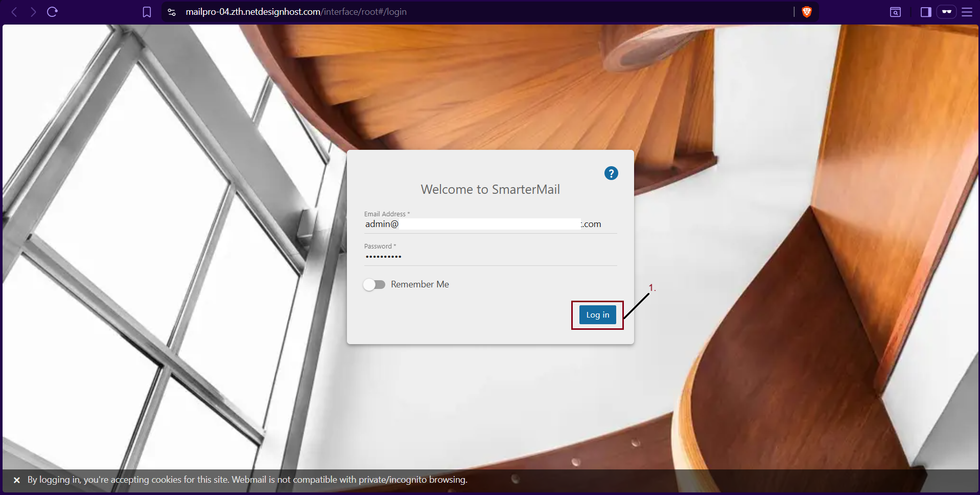Image resolution: width=980 pixels, height=495 pixels.
Task: Open site settings icon in address bar
Action: [172, 12]
